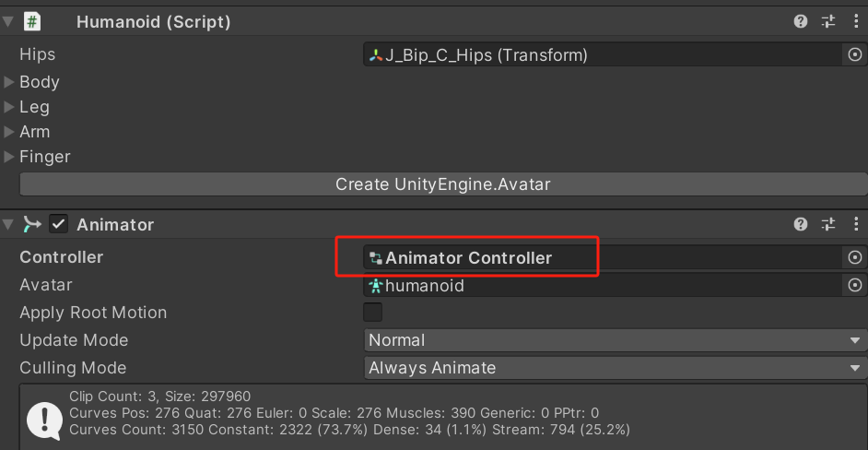This screenshot has height=450, width=868.
Task: Click the Humanoid script file icon
Action: tap(32, 21)
